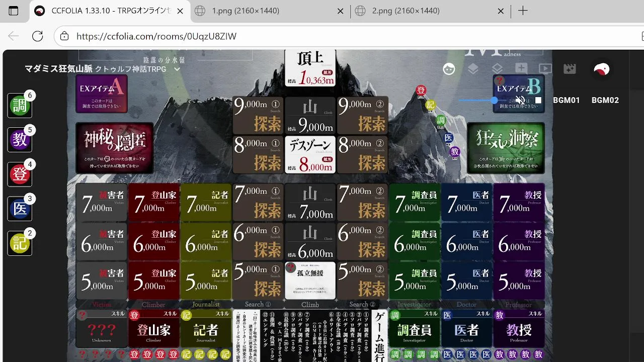Open the background layers outline icon
Viewport: 644px width, 362px height.
click(x=497, y=69)
